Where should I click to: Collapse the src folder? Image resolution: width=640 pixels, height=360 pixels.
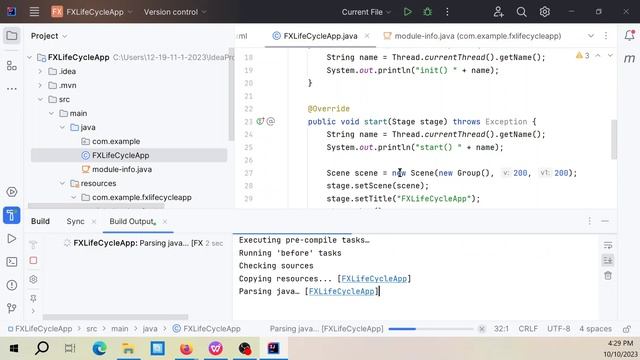(x=40, y=99)
